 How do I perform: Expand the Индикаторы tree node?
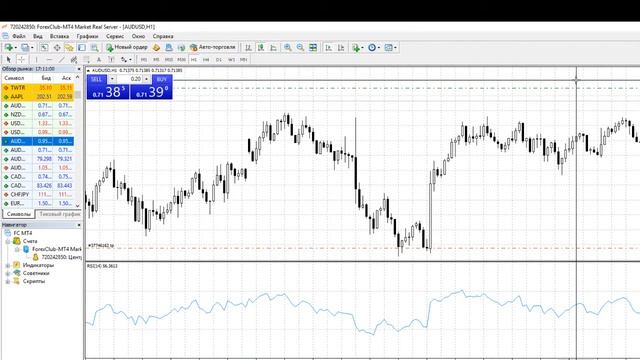8,265
